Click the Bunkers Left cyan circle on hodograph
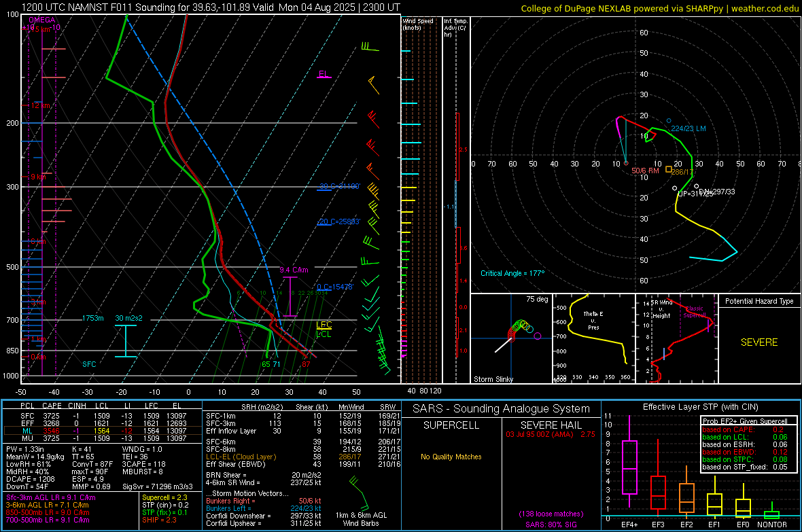The width and height of the screenshot is (802, 532). coord(669,121)
